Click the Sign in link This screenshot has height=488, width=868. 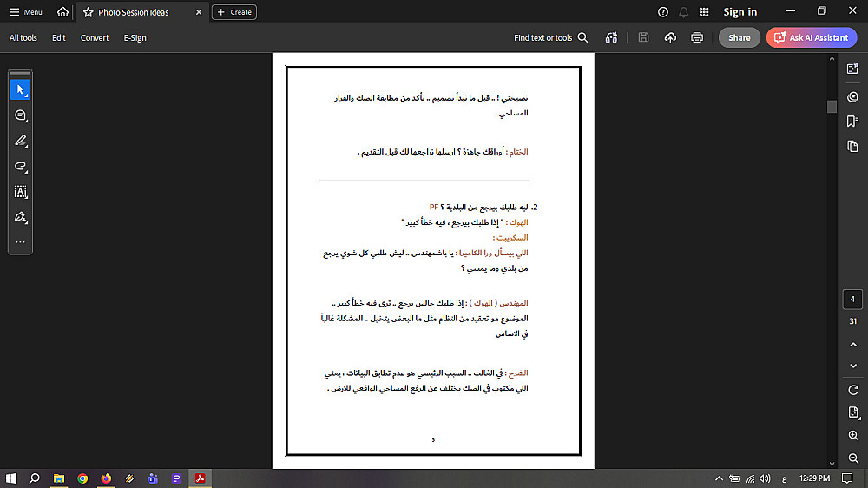tap(740, 12)
